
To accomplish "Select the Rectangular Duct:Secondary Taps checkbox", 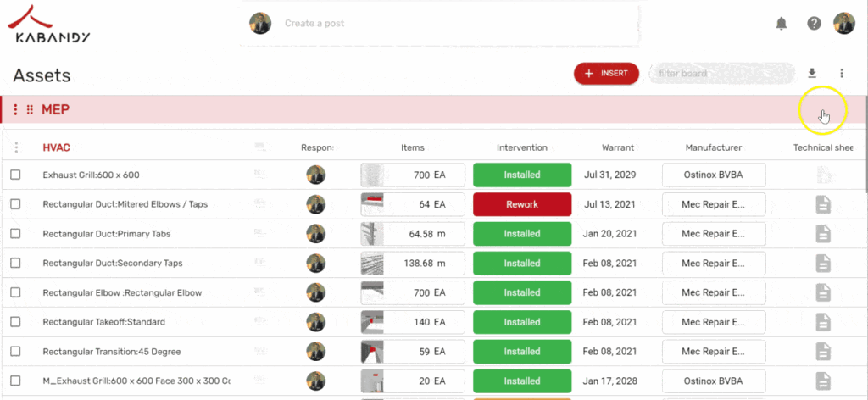I will click(15, 264).
